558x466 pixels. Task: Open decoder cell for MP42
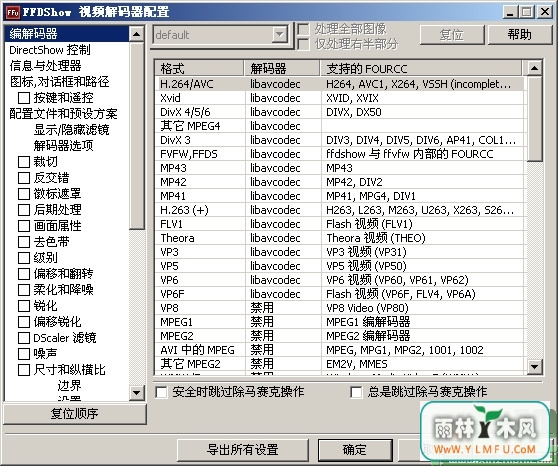[283, 182]
